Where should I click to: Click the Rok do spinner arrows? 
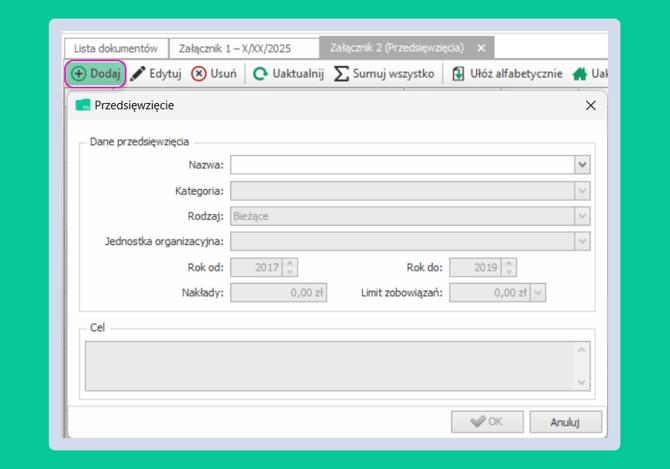tap(509, 267)
